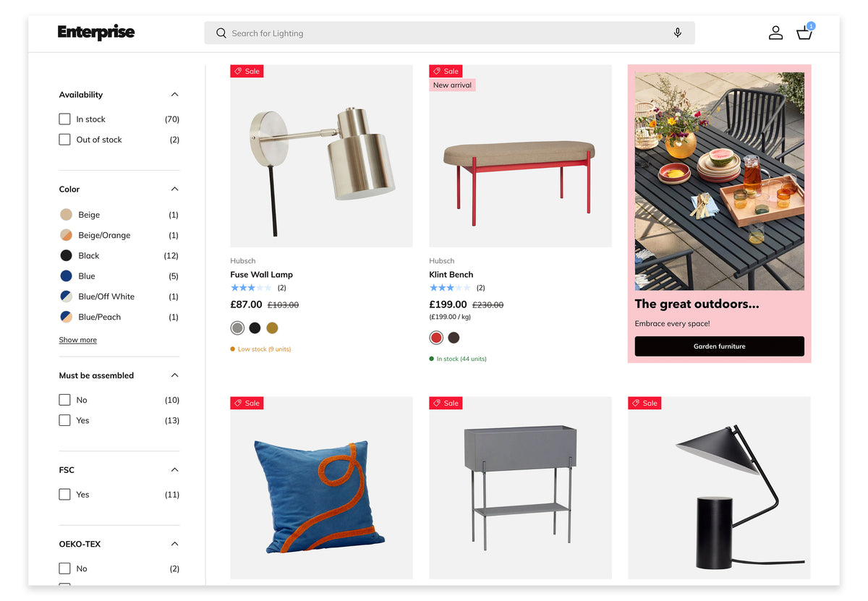The image size is (868, 601).
Task: Open the shopping basket icon
Action: click(x=805, y=32)
